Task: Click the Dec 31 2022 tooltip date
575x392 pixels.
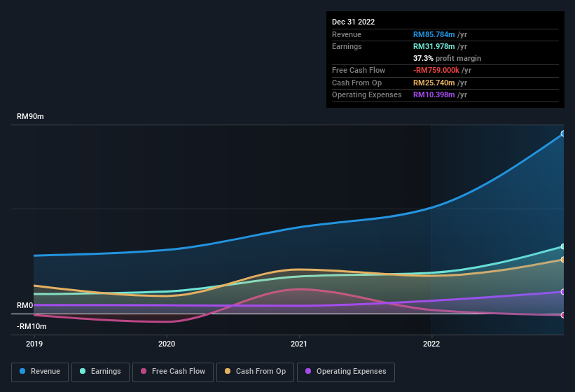Action: coord(353,22)
